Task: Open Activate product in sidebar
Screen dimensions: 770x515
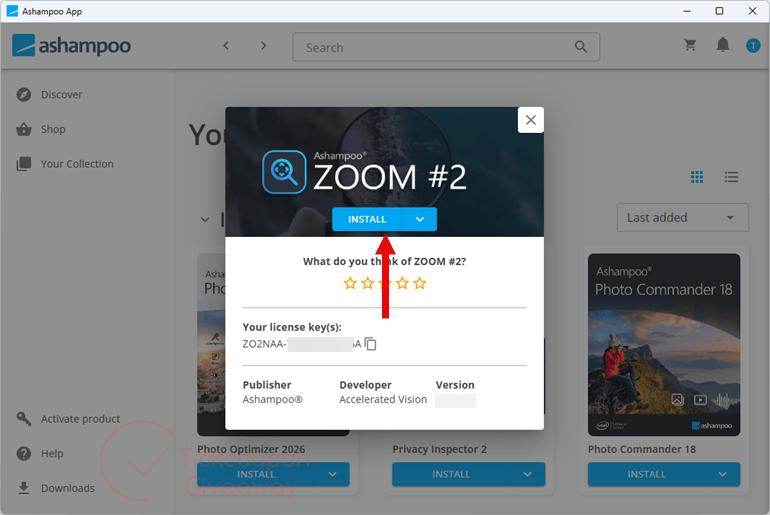Action: 80,419
